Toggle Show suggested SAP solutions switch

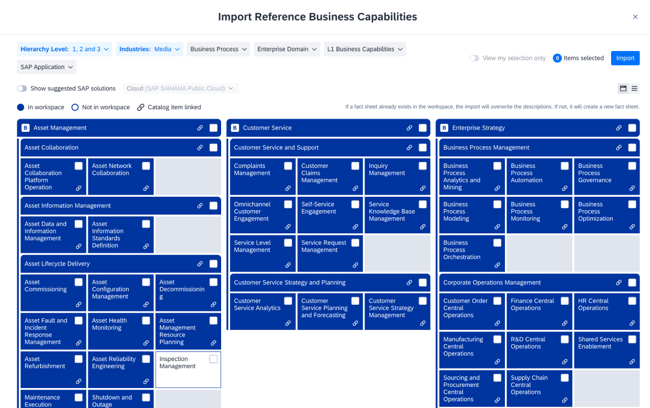[22, 89]
